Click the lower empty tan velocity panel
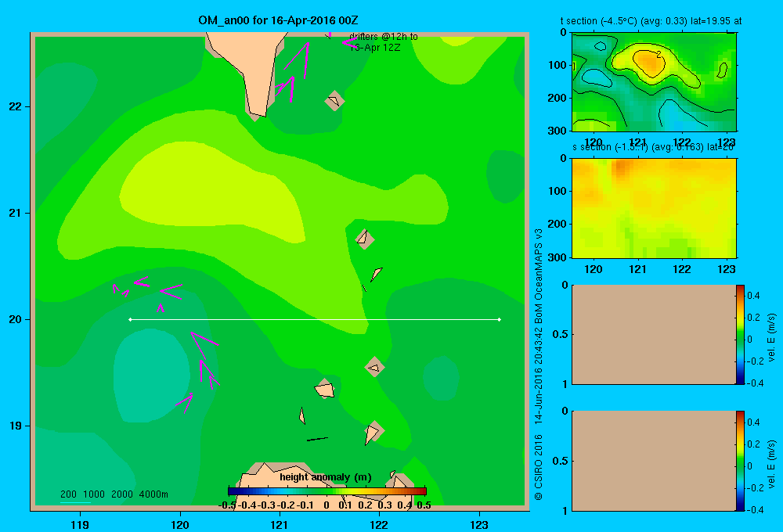Viewport: 783px width, 532px height. (654, 461)
